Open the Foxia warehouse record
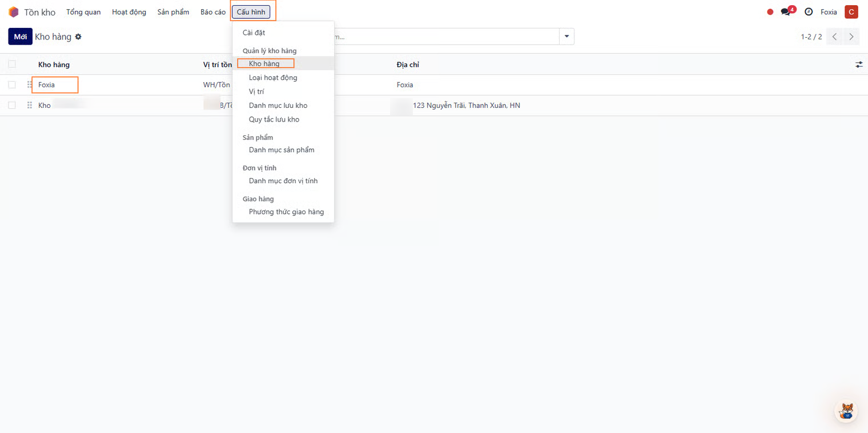868x433 pixels. 47,85
